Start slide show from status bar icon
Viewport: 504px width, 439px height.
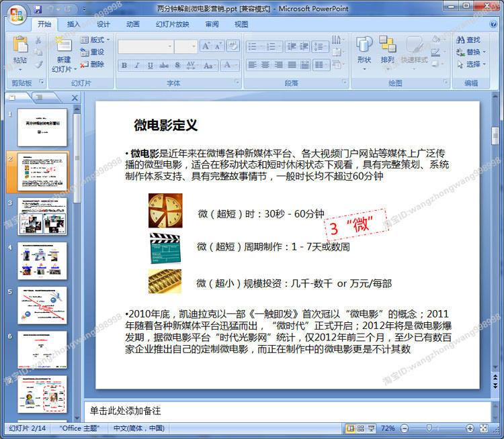(x=371, y=428)
